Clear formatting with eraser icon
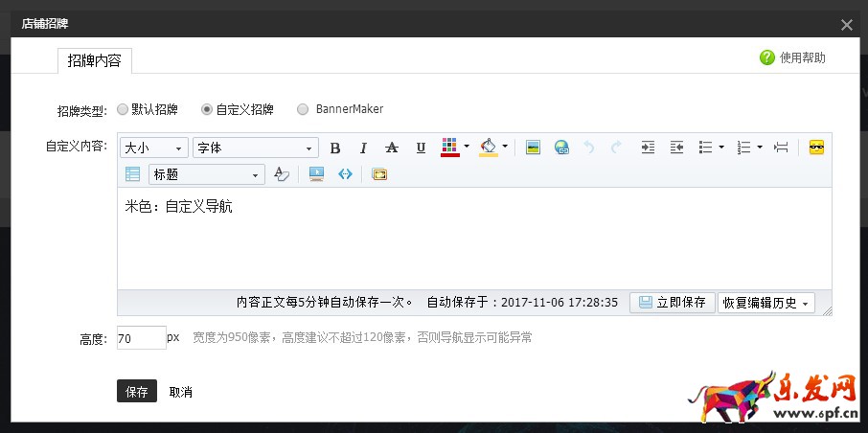Image resolution: width=868 pixels, height=433 pixels. tap(282, 174)
